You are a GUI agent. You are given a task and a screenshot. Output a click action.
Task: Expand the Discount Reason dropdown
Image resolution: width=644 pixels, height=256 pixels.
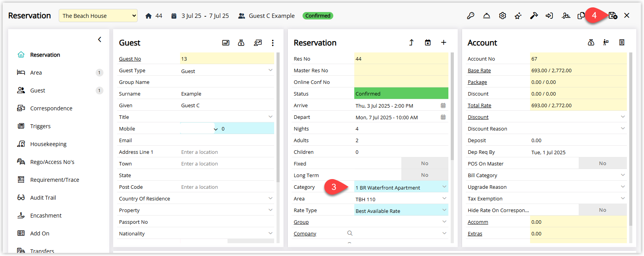pos(623,129)
